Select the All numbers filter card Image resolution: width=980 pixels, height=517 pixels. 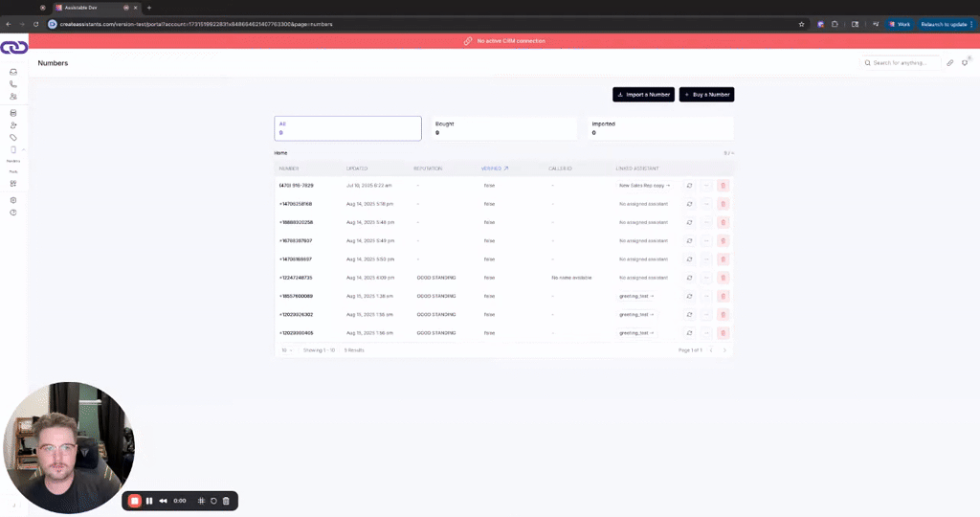347,128
